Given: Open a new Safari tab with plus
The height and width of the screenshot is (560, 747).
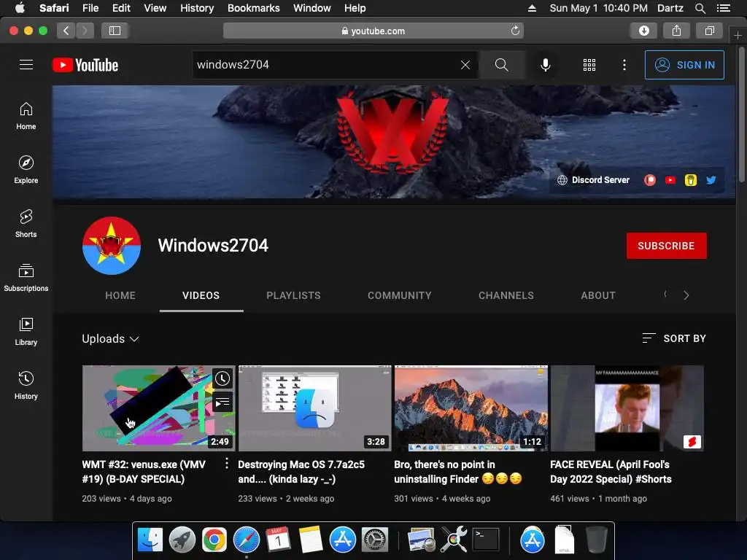Looking at the screenshot, I should point(738,35).
